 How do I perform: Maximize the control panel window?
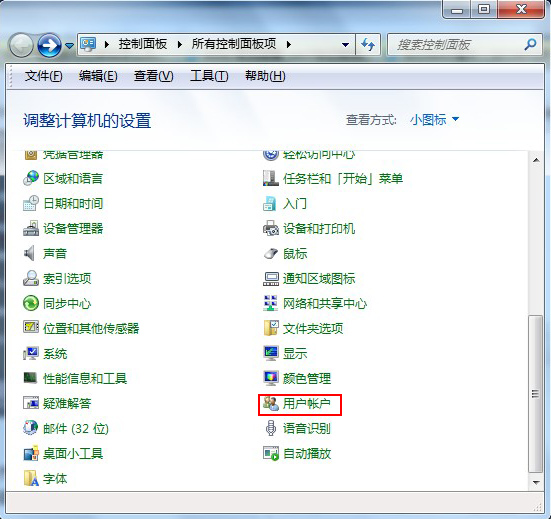pos(484,9)
